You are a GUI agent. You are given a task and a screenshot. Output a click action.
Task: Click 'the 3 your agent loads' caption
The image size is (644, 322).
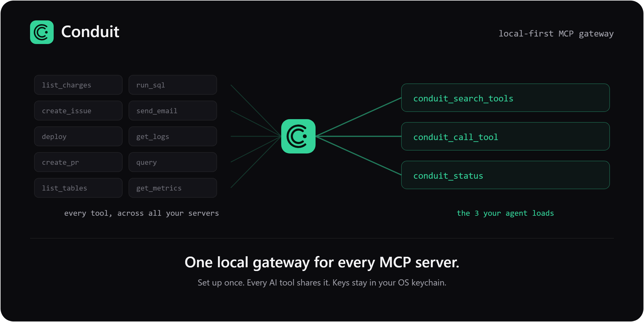coord(505,213)
